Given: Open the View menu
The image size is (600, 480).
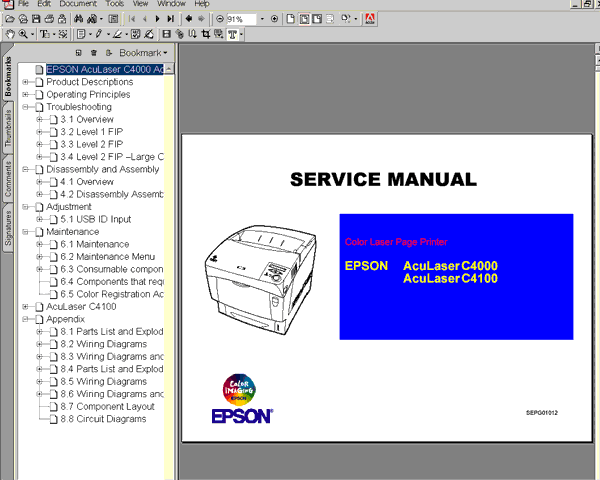Looking at the screenshot, I should (140, 4).
